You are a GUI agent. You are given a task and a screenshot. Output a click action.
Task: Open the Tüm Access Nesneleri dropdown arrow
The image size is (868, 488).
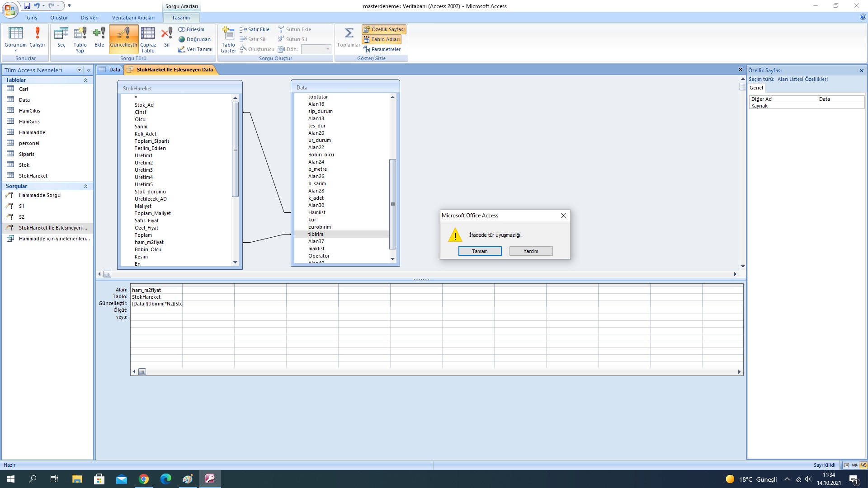(x=79, y=70)
